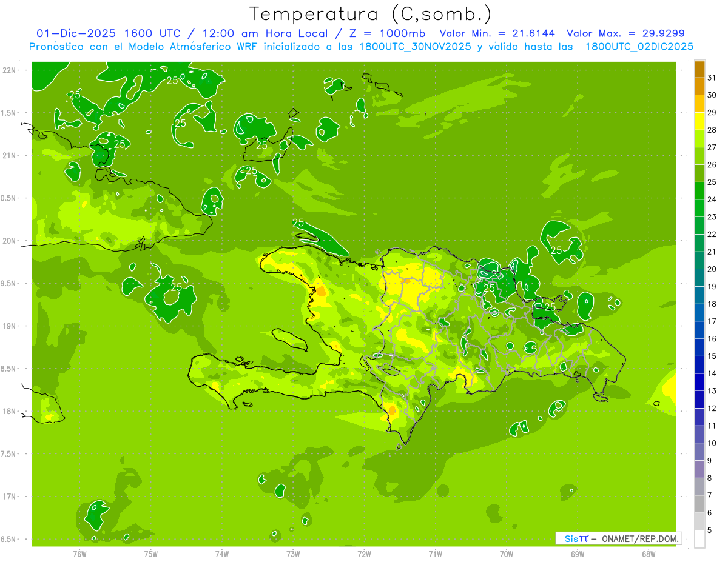Click the legend value "30"

point(712,95)
